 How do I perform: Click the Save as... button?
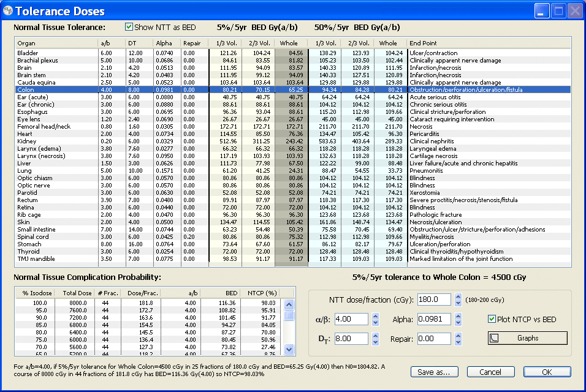pos(435,372)
